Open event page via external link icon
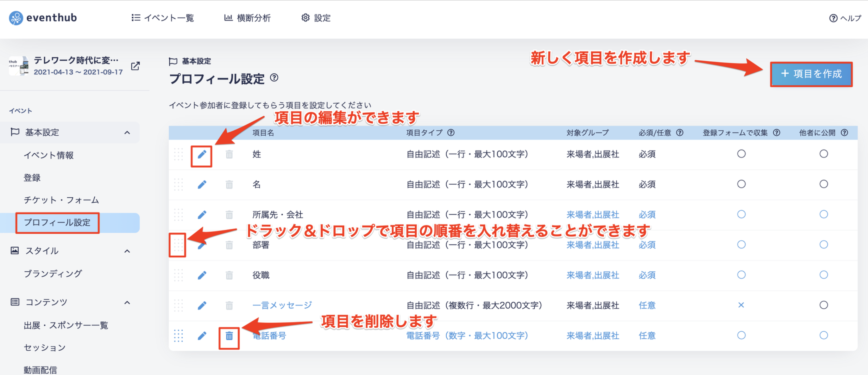This screenshot has height=375, width=868. pos(135,66)
